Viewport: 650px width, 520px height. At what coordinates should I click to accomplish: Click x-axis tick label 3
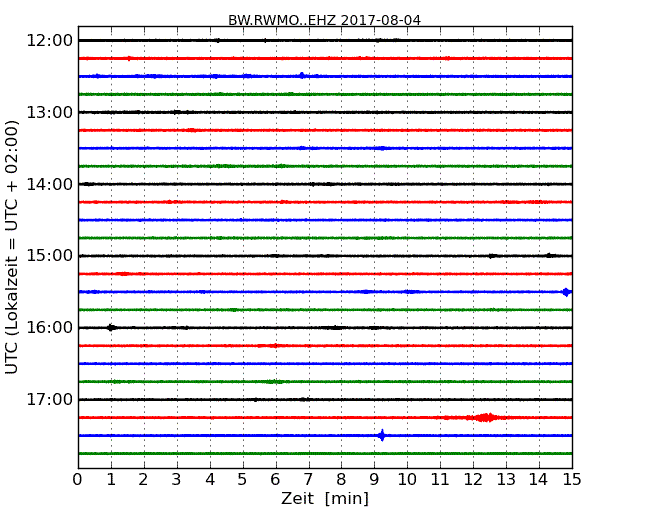click(176, 479)
